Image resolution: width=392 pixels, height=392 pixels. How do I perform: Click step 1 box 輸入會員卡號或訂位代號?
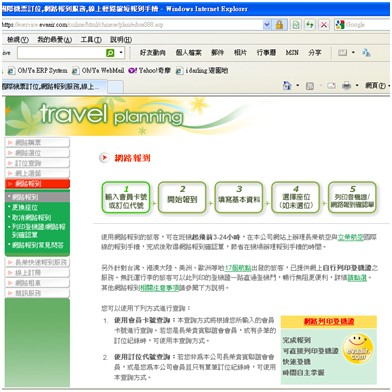[x=126, y=197]
